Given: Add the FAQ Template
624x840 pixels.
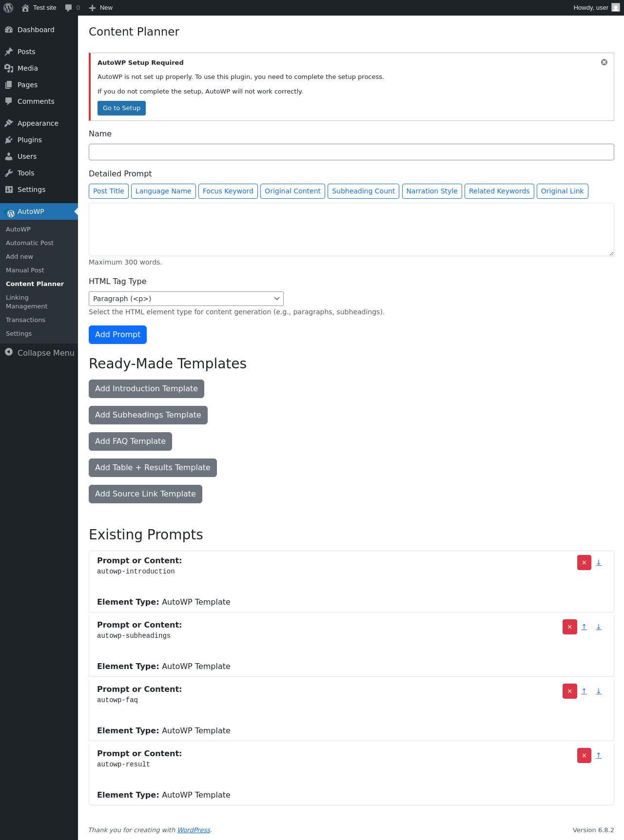Looking at the screenshot, I should pos(130,441).
